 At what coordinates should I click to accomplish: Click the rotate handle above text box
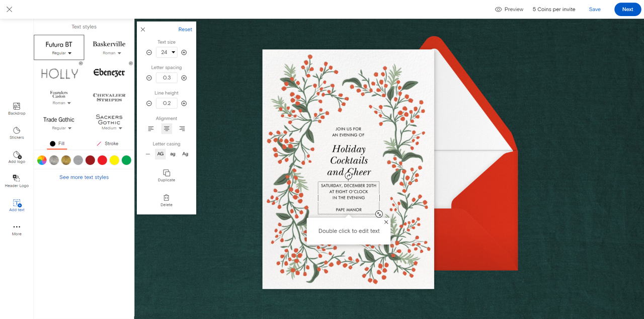pos(348,176)
